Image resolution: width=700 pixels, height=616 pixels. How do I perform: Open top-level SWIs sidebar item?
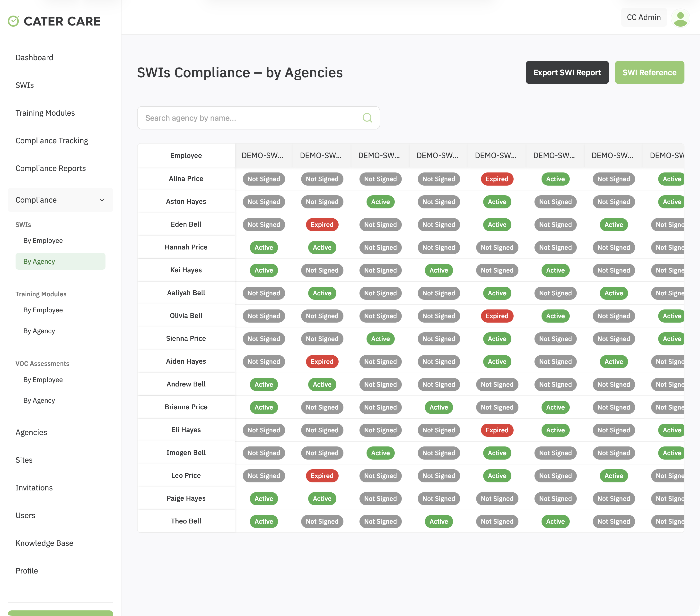[x=25, y=85]
